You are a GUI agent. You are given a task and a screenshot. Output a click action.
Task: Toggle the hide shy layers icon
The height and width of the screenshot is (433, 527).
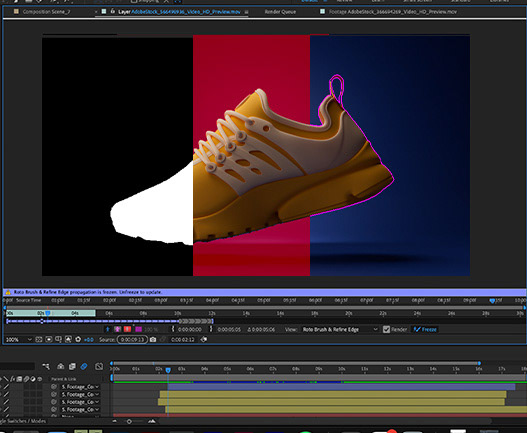60,366
